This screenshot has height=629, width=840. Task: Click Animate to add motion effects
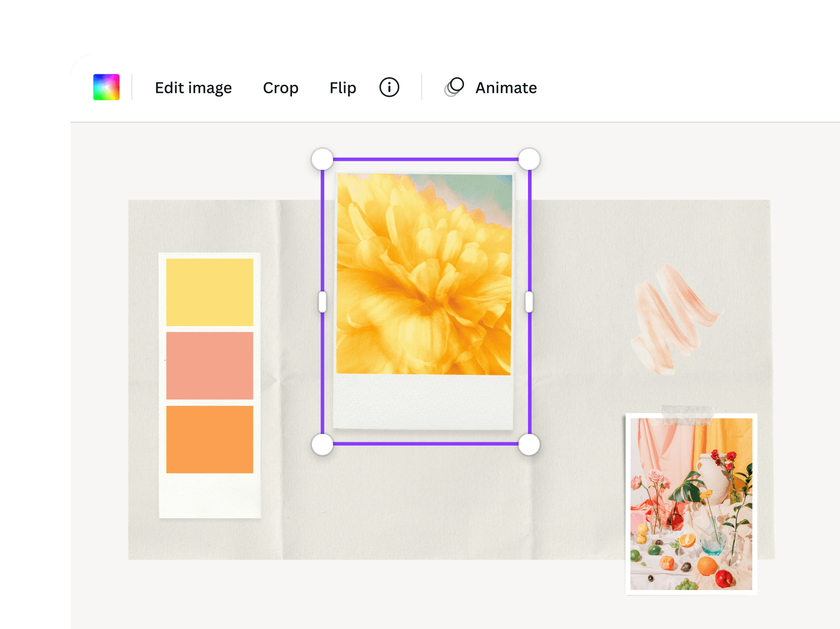tap(506, 87)
